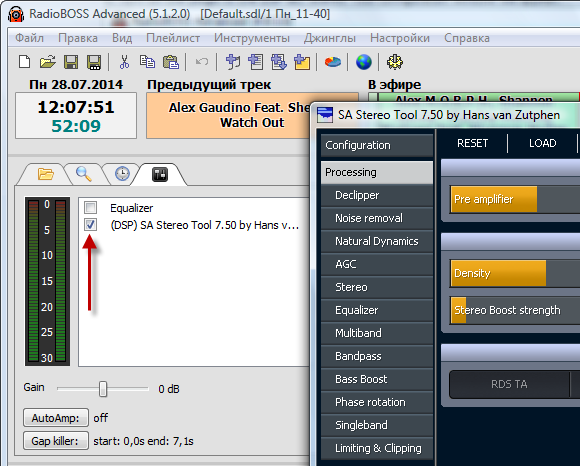Open the Bass Boost settings
The height and width of the screenshot is (466, 580).
tap(377, 379)
